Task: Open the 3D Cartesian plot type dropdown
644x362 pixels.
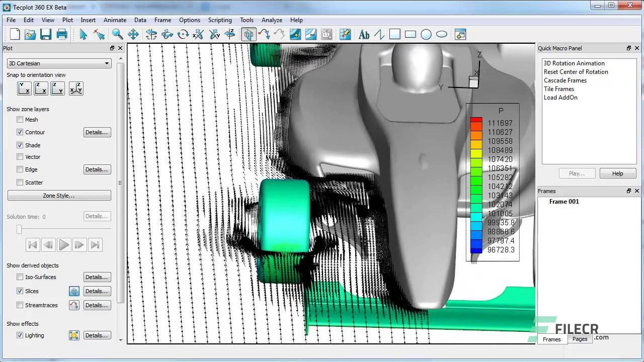Action: (58, 63)
